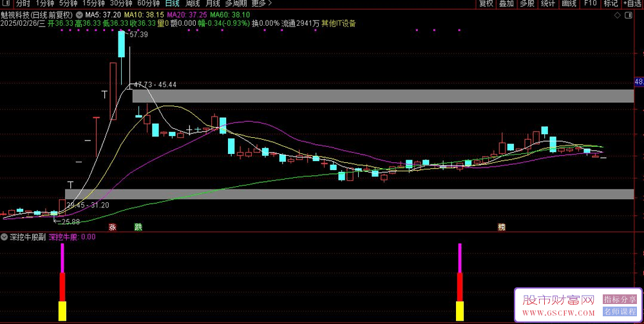The width and height of the screenshot is (644, 324).
Task: Toggle the side panel icon beside the diamond
Action: (x=628, y=15)
